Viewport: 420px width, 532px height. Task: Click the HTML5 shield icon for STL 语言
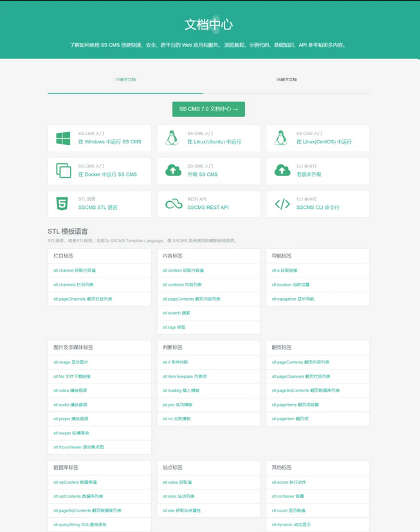(62, 204)
